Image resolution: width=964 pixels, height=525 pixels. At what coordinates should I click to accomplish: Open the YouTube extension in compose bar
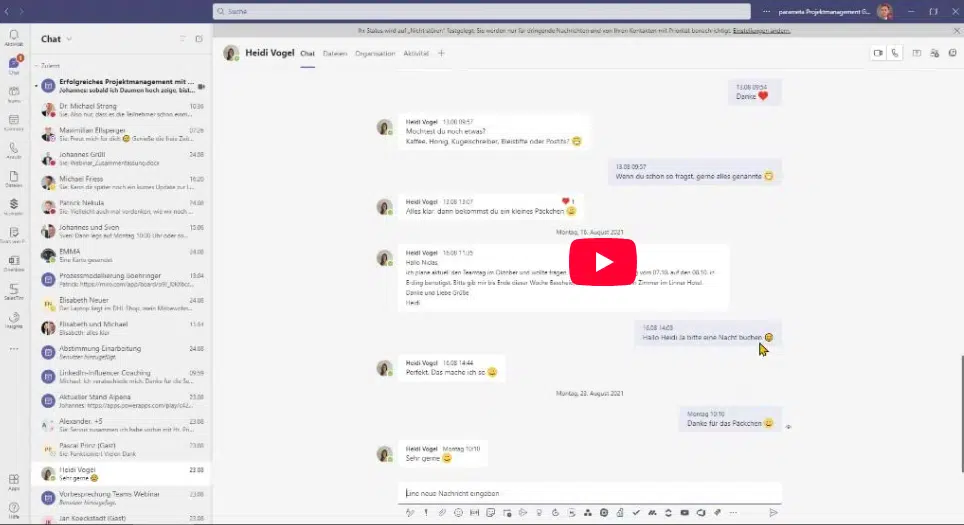[684, 513]
